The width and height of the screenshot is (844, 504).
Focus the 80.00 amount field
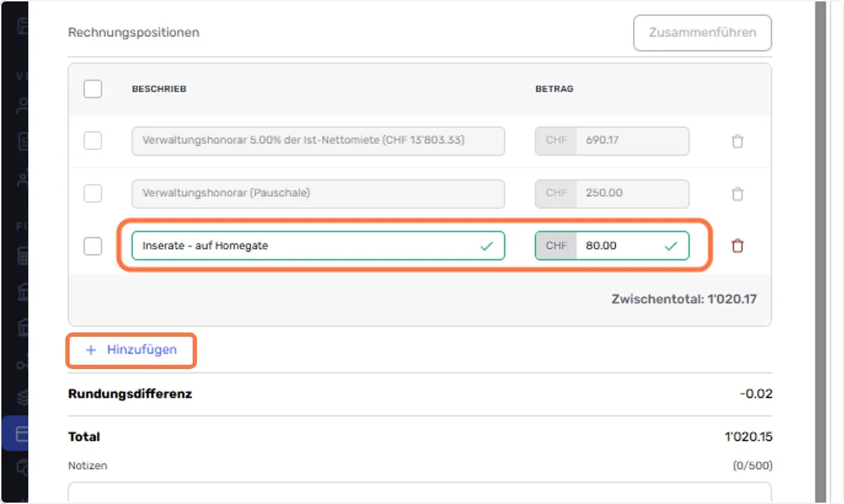pyautogui.click(x=612, y=246)
